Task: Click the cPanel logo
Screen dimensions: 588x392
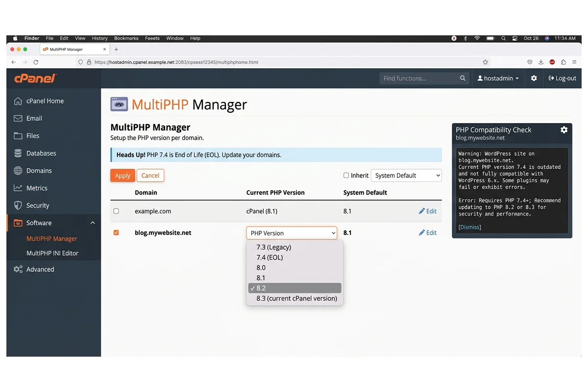Action: pyautogui.click(x=35, y=78)
